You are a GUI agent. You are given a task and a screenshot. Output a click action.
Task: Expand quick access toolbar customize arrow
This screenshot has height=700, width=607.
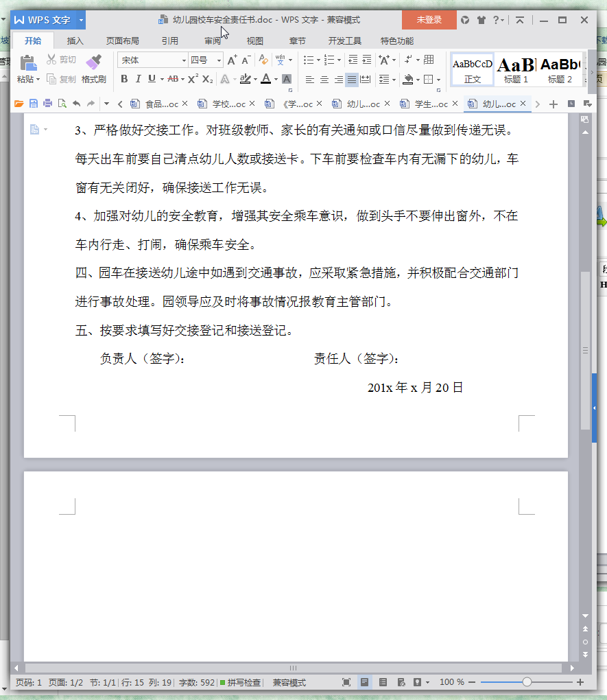[x=106, y=104]
